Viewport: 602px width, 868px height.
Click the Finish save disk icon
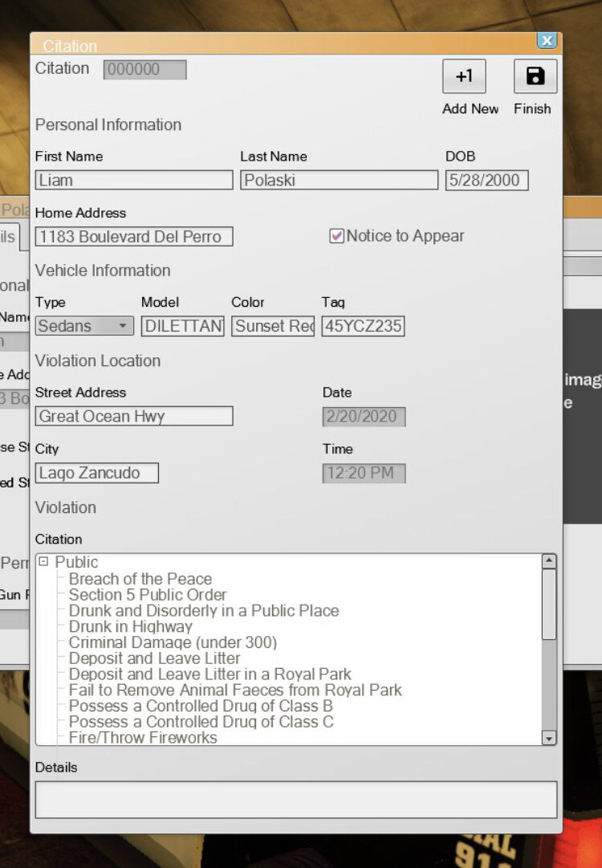[535, 77]
